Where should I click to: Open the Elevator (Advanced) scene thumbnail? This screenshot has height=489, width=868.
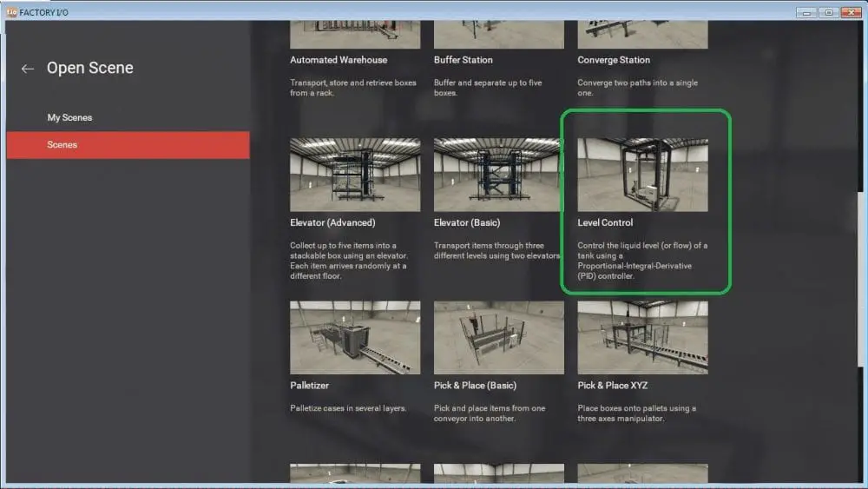pyautogui.click(x=355, y=175)
